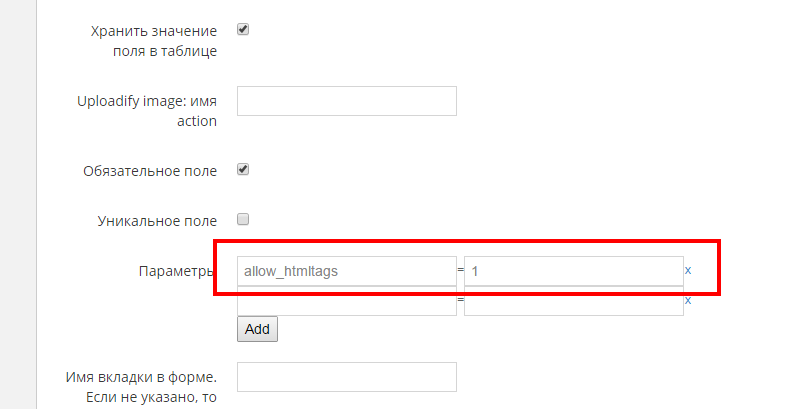Image resolution: width=796 pixels, height=409 pixels.
Task: Enable the Уникальное поле checkbox
Action: click(243, 219)
